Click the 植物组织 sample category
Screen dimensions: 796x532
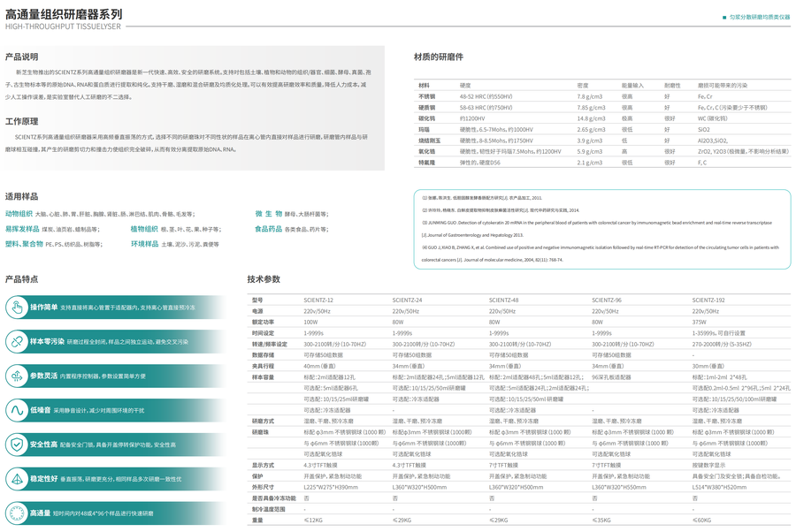144,229
